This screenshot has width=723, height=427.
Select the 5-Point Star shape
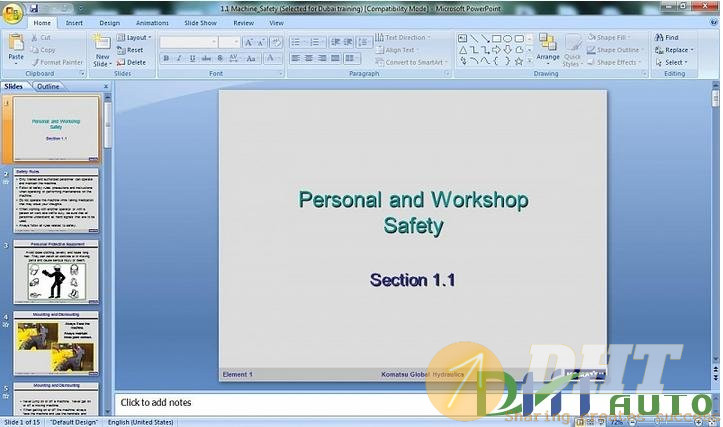519,61
